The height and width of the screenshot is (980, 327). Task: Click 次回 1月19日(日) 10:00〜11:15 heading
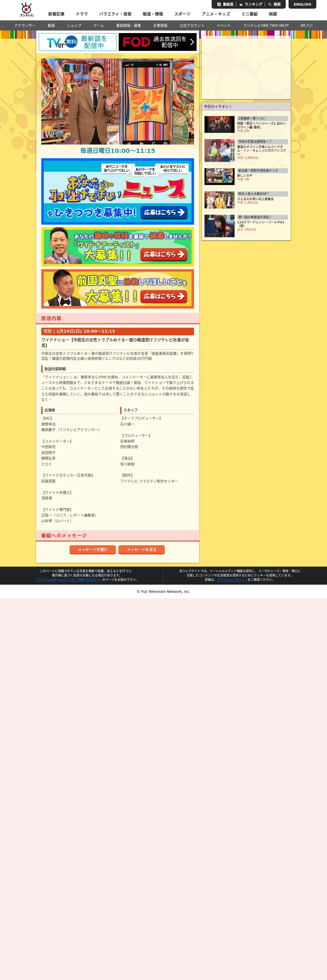click(x=118, y=331)
